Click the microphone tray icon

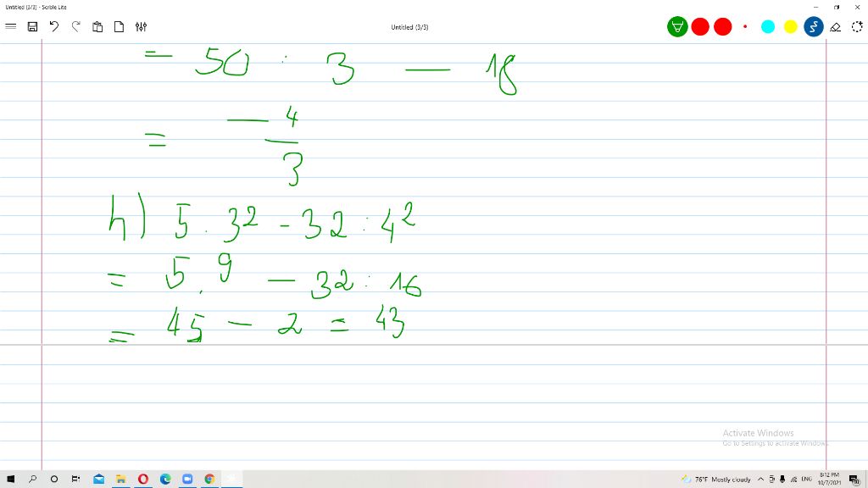coord(782,480)
